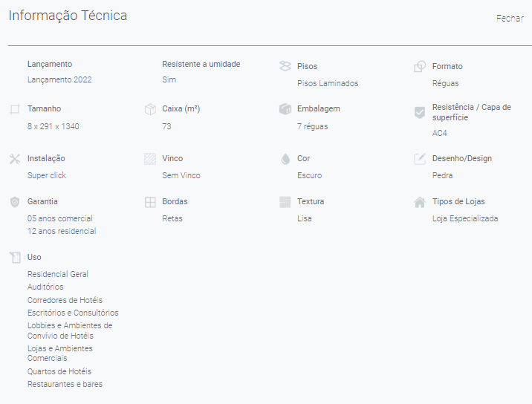The width and height of the screenshot is (532, 404).
Task: Click the Tipos de Lojas house icon
Action: tap(420, 202)
